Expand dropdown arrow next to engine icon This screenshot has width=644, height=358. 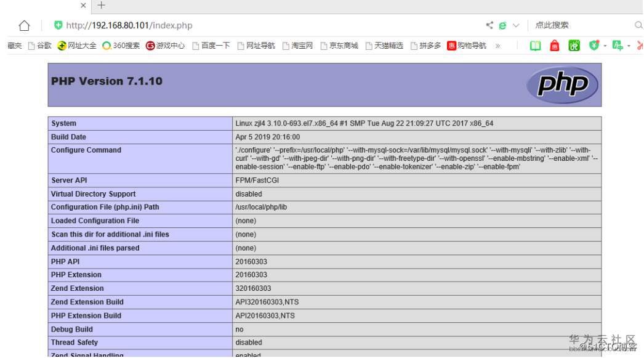coord(516,25)
